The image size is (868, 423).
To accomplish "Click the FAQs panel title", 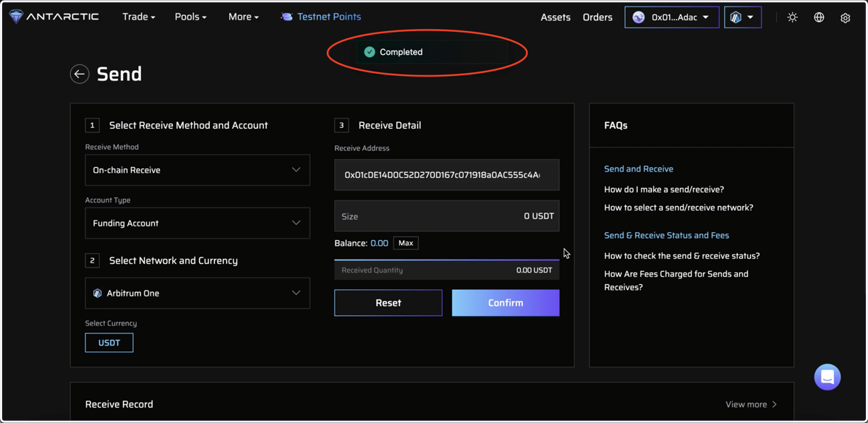I will [x=616, y=126].
